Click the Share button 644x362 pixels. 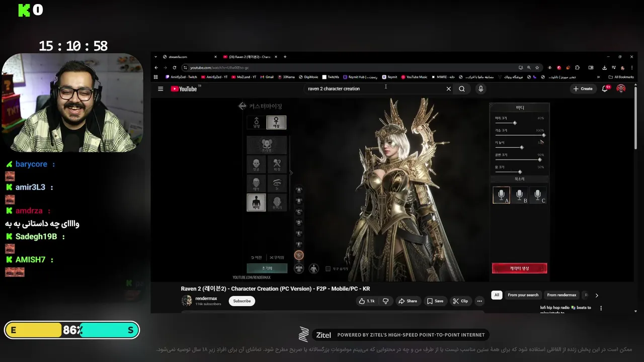[x=408, y=301]
